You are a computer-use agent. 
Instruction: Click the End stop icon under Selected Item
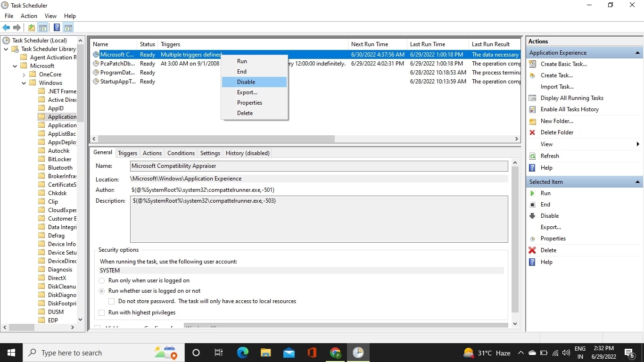tap(533, 205)
